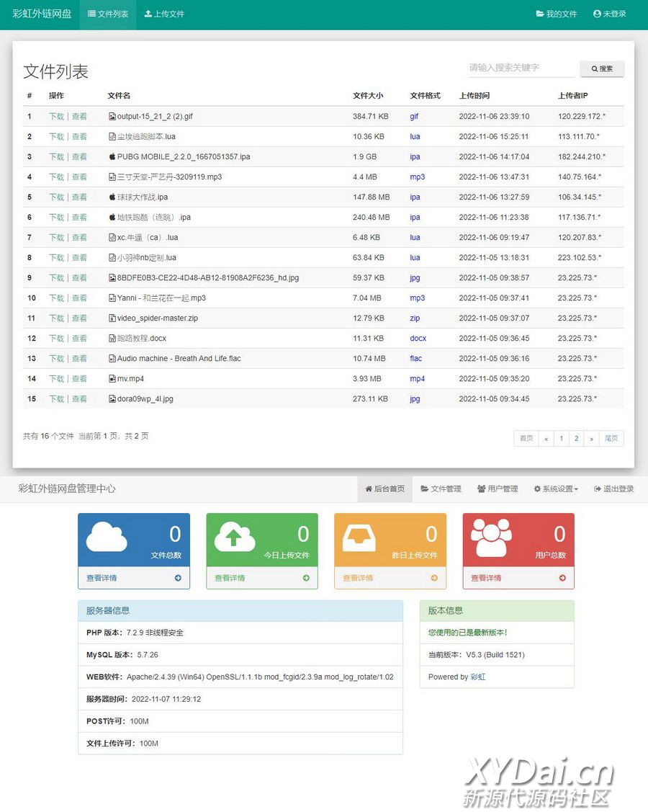Switch to 文件管理 in admin navbar
The image size is (648, 812).
[441, 489]
